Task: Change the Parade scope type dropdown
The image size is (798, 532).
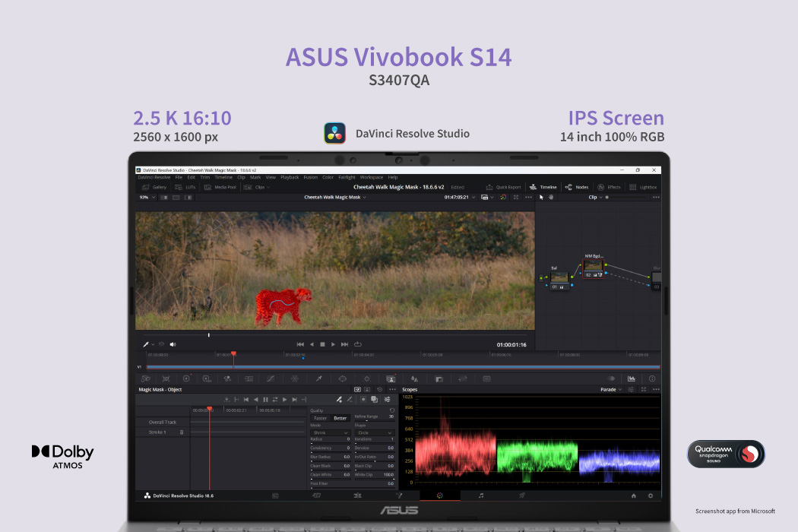Action: [611, 389]
